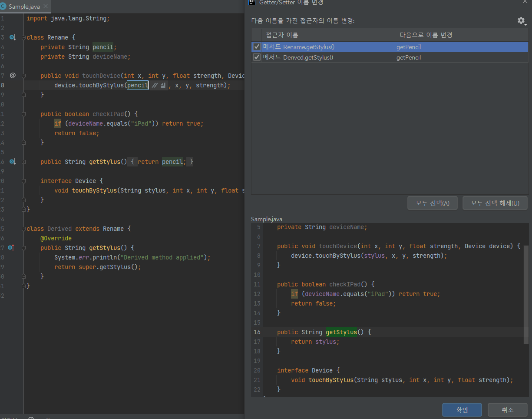Click the private String deviceName declaration
This screenshot has height=419, width=532.
(x=86, y=57)
